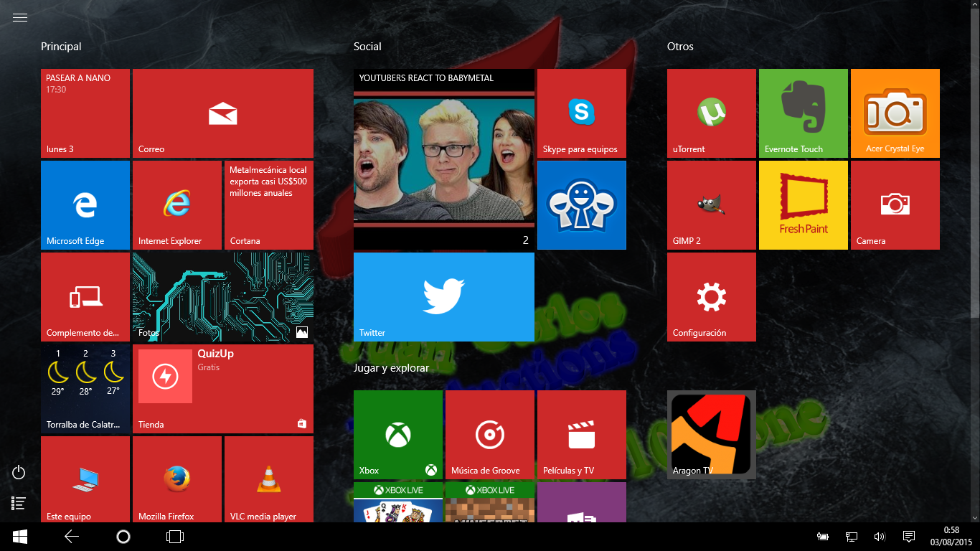980x551 pixels.
Task: Click the volume speaker icon
Action: 880,537
